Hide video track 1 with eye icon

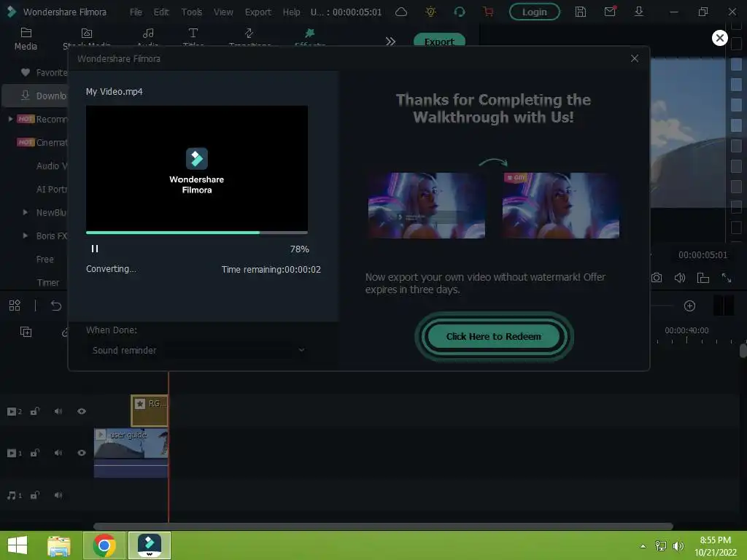pos(82,452)
